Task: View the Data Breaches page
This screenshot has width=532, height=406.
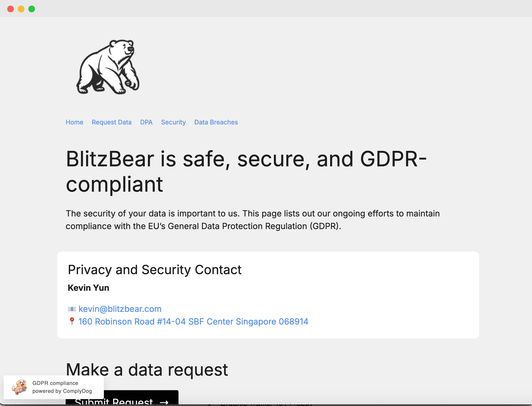Action: tap(216, 122)
